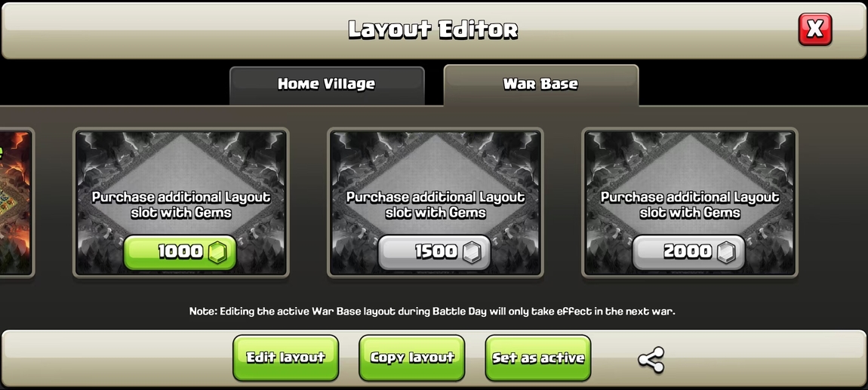
Task: Click the gray gem icon beside 2000
Action: pos(726,253)
